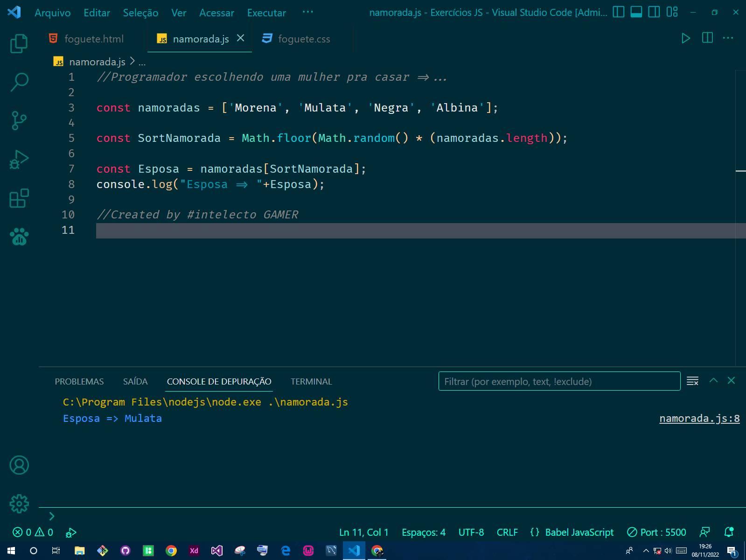Viewport: 746px width, 560px height.
Task: Open the Arquivo menu
Action: [x=53, y=13]
